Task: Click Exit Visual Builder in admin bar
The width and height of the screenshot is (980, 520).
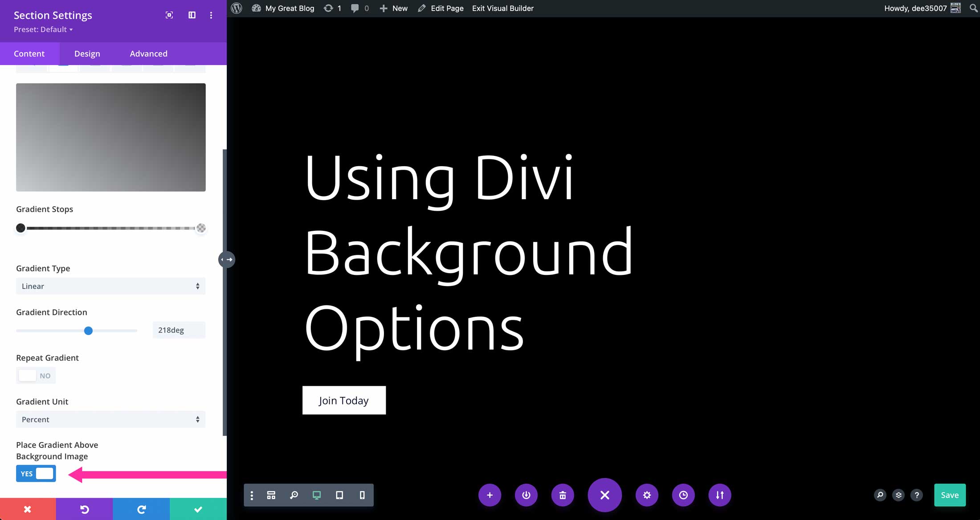Action: (502, 8)
